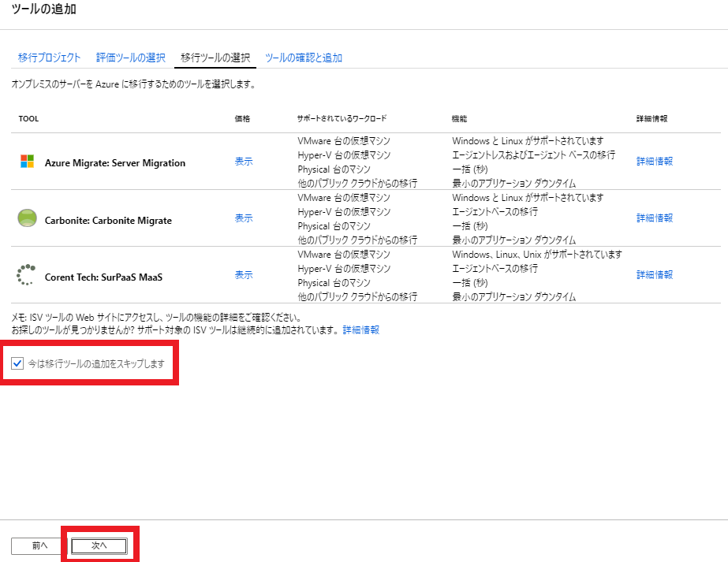Click 'エージェントレスおよびエージェント ベースの移行' feature text
This screenshot has width=728, height=562.
point(534,155)
